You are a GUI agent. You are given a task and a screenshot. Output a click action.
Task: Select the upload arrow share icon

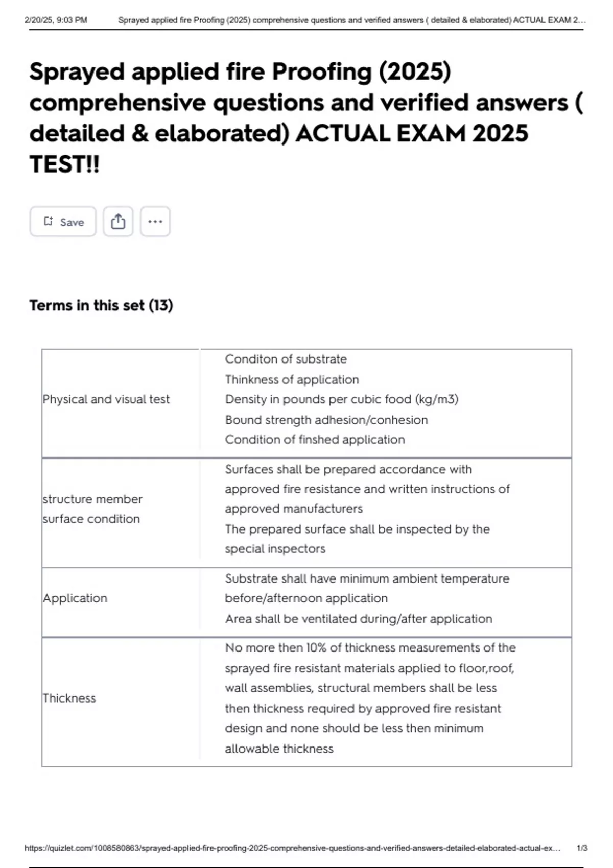(x=118, y=221)
